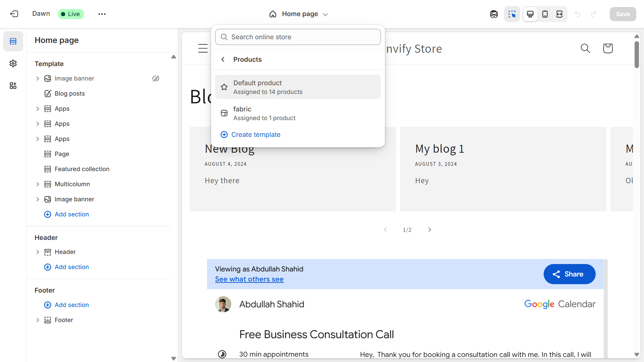
Task: Open the app embeds sidebar icon
Action: (x=13, y=86)
